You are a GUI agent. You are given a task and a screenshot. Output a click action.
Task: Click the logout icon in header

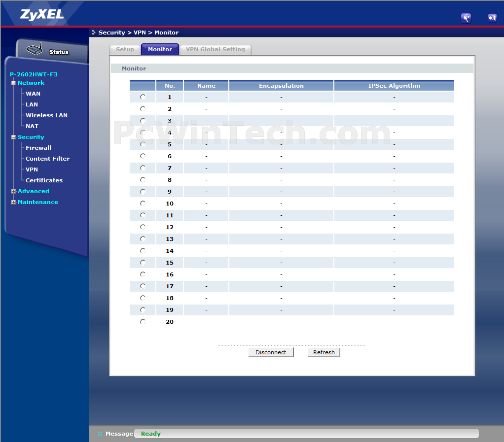coord(492,18)
